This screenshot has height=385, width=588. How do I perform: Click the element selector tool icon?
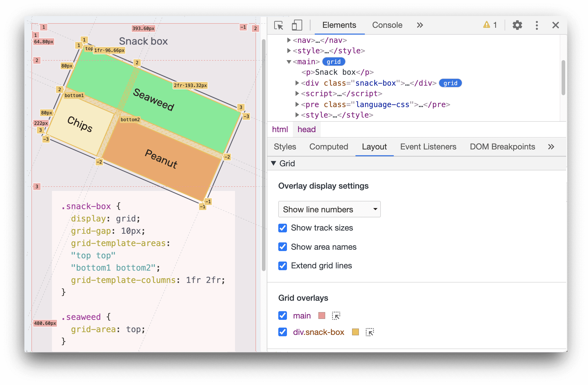click(279, 25)
